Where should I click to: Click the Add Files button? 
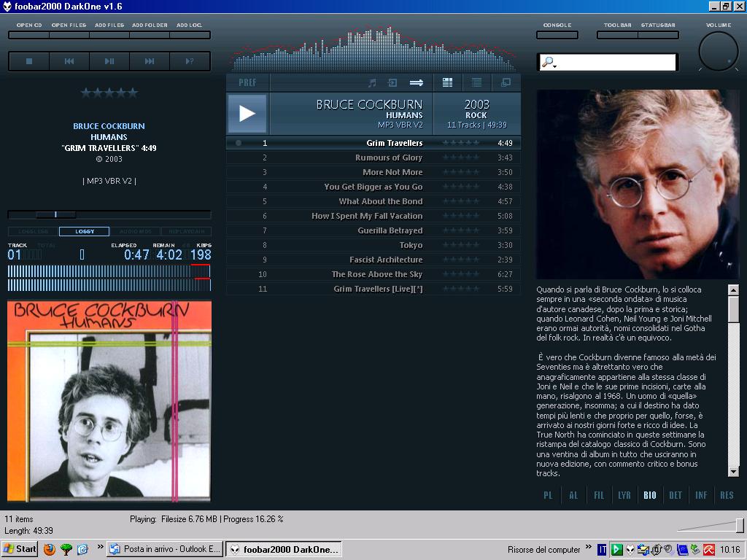[109, 35]
